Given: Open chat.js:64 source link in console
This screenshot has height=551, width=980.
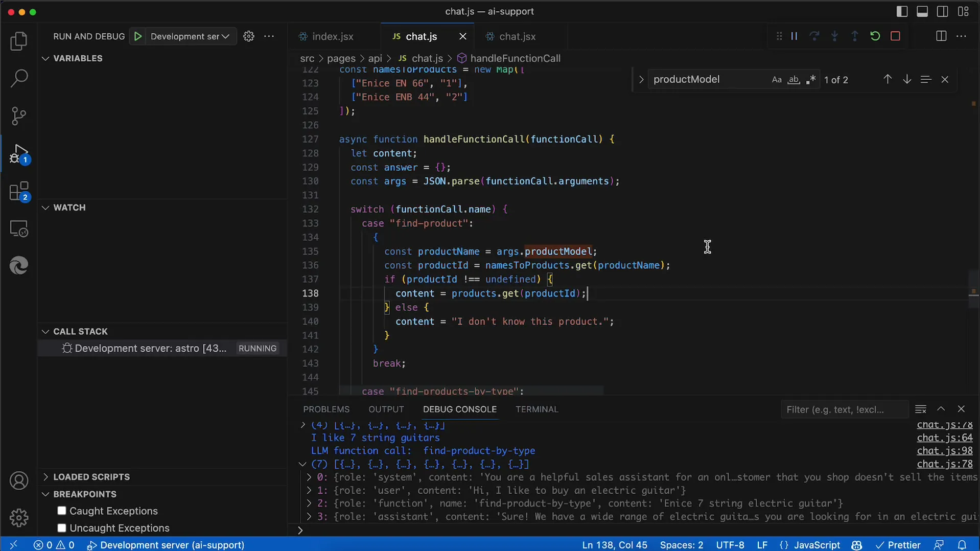Looking at the screenshot, I should coord(945,438).
